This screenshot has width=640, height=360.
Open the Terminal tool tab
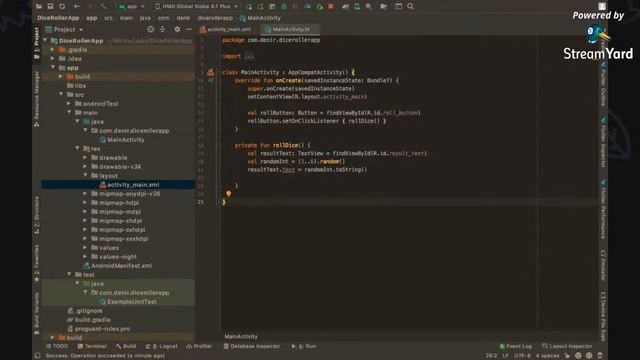92,346
